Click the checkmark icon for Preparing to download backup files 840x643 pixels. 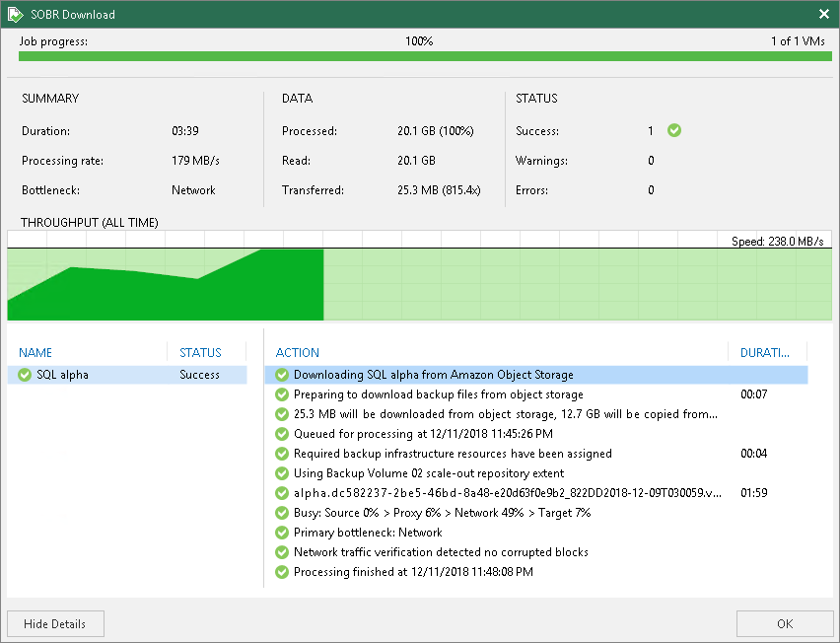pyautogui.click(x=282, y=394)
